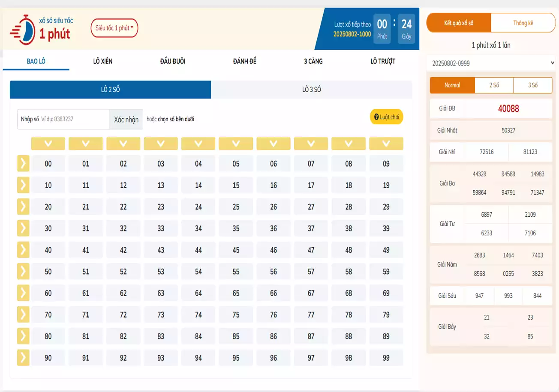Click Giải Nhì result 81123
559x392 pixels.
(x=530, y=152)
